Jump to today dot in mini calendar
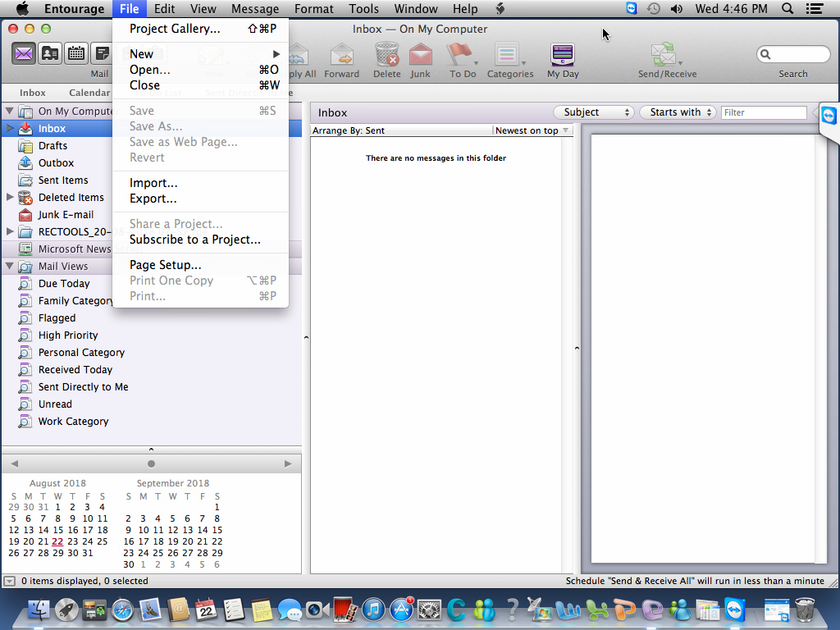This screenshot has width=840, height=630. [x=151, y=463]
